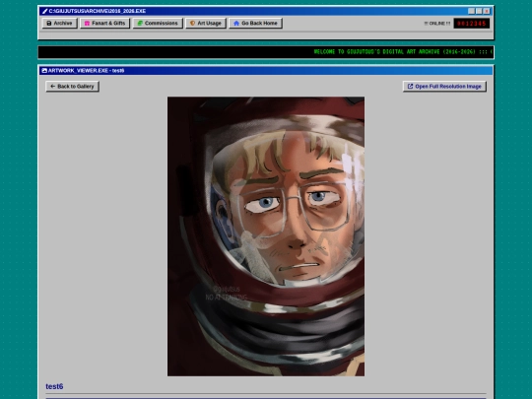Click the astronaut artwork image
Viewport: 532px width, 399px height.
(266, 236)
